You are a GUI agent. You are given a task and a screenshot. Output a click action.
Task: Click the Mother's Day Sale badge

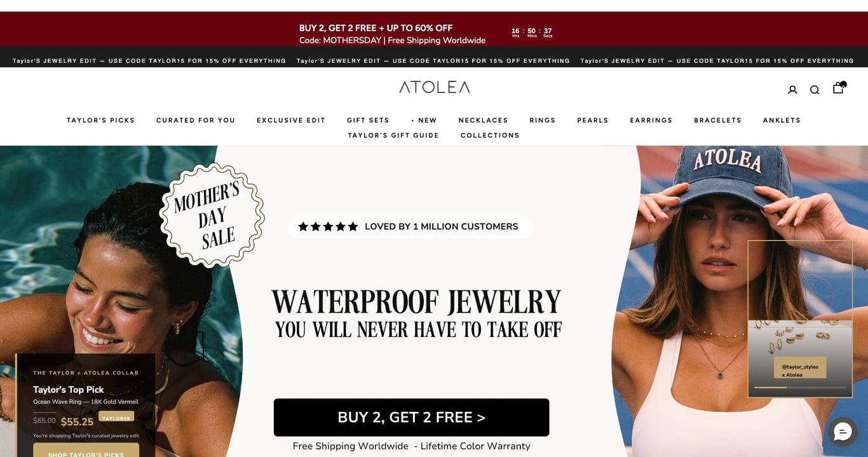pos(212,215)
